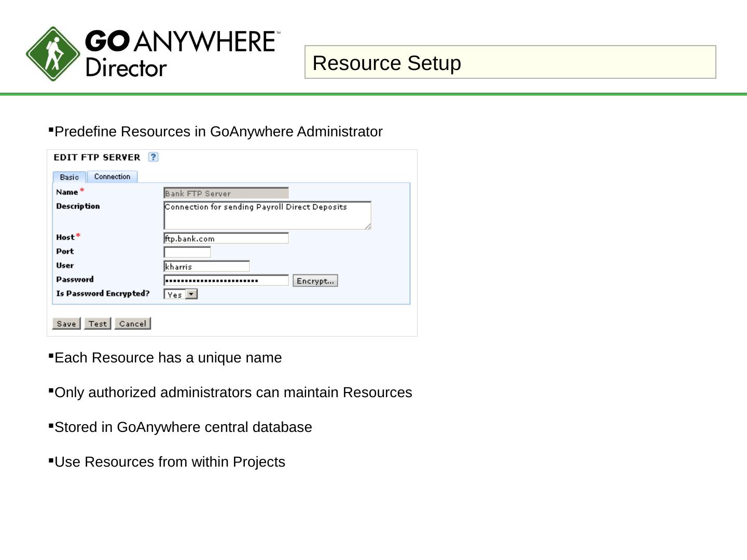Select the Resource Setup title box
This screenshot has width=747, height=560.
[510, 62]
